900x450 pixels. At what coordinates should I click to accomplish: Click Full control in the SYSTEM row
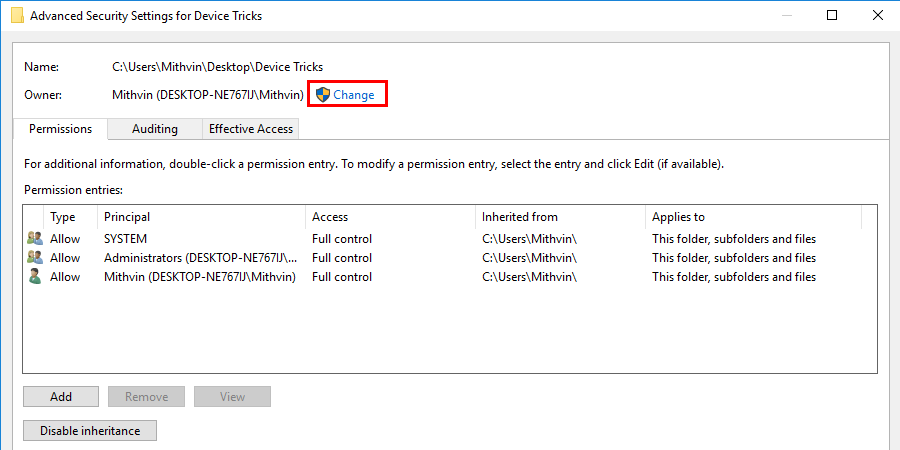click(342, 239)
